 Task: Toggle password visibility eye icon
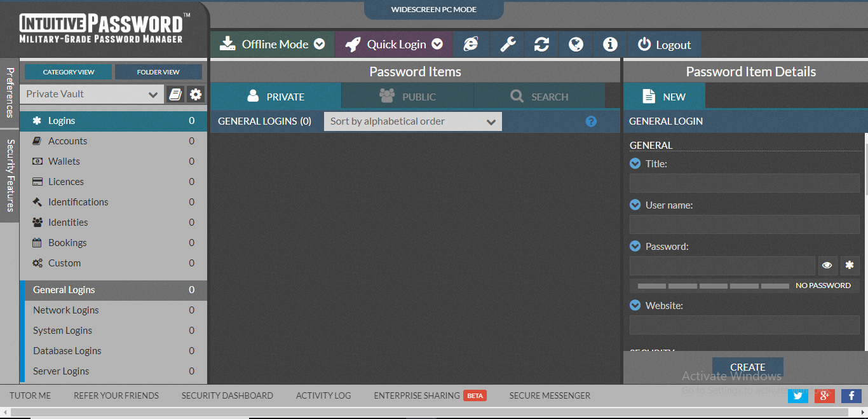(827, 265)
